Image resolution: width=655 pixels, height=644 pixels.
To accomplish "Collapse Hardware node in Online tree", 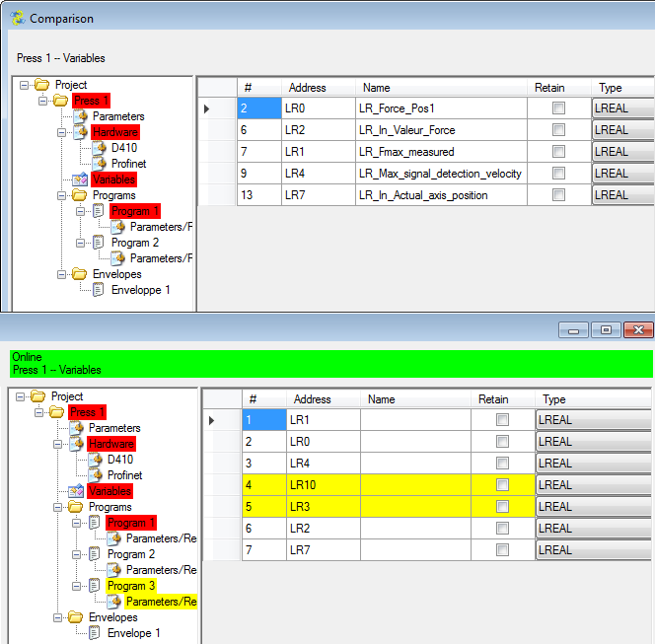I will tap(57, 445).
